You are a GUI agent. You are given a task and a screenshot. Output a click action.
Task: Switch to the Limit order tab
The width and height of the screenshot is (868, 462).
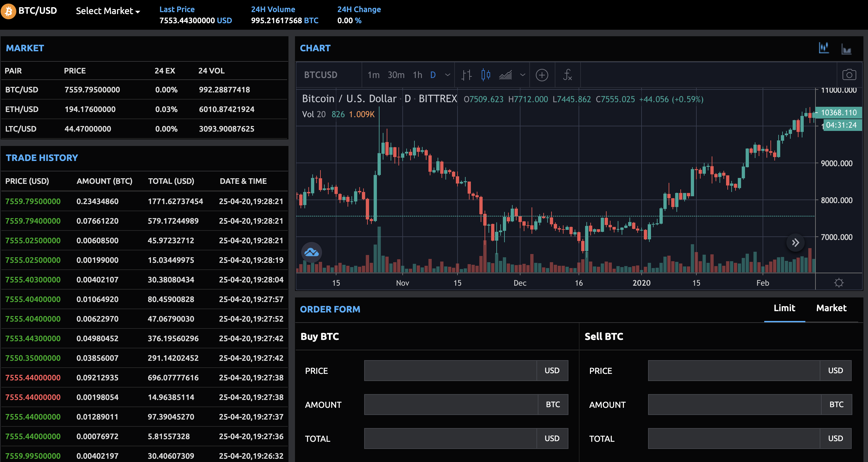(x=784, y=308)
